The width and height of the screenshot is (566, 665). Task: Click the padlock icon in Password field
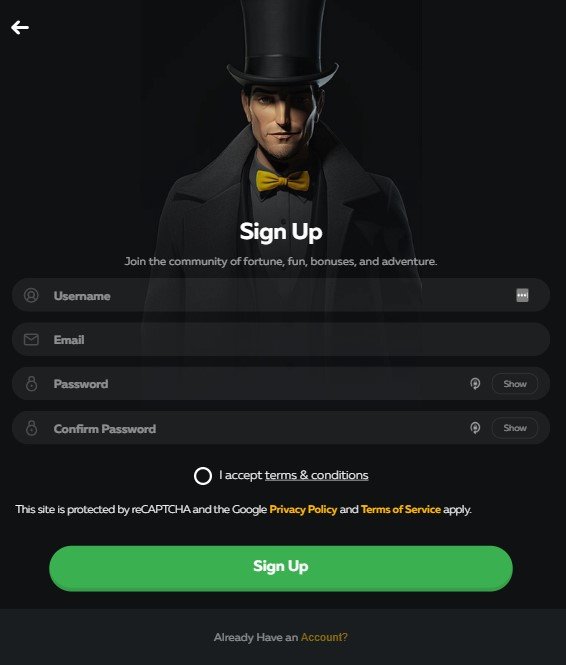(x=31, y=383)
